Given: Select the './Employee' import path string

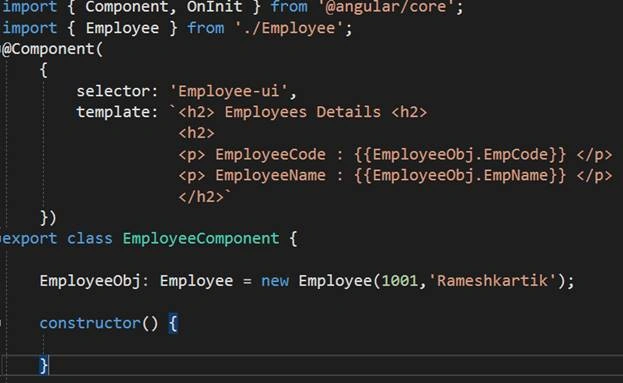Looking at the screenshot, I should tap(289, 28).
